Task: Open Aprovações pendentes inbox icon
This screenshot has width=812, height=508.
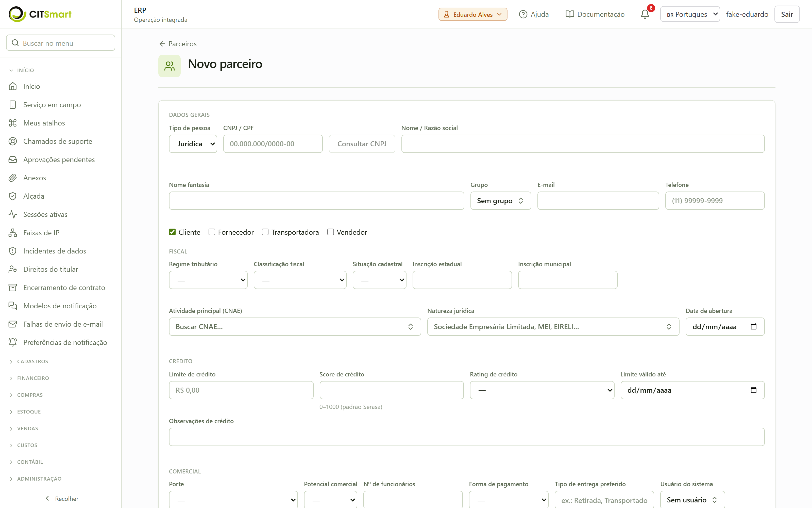Action: point(13,160)
